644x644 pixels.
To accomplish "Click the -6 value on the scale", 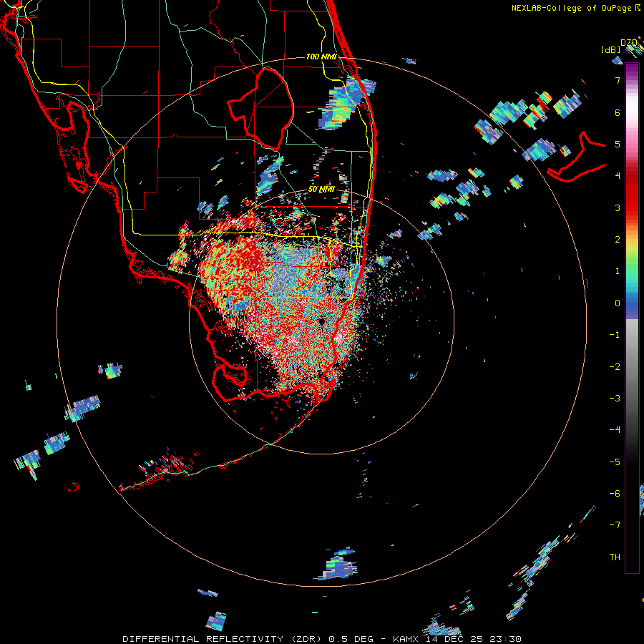I will click(615, 493).
